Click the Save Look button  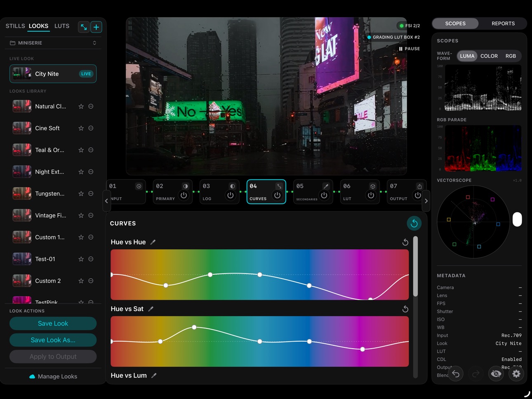53,323
